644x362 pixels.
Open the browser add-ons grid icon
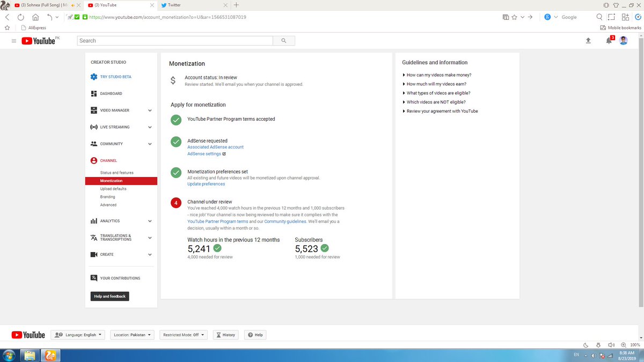625,17
